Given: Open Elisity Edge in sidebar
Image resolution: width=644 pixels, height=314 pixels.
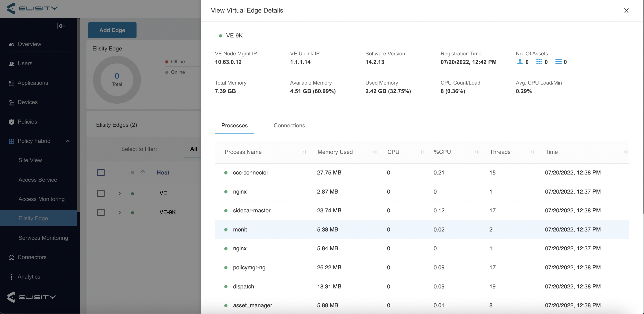Looking at the screenshot, I should coord(38,218).
